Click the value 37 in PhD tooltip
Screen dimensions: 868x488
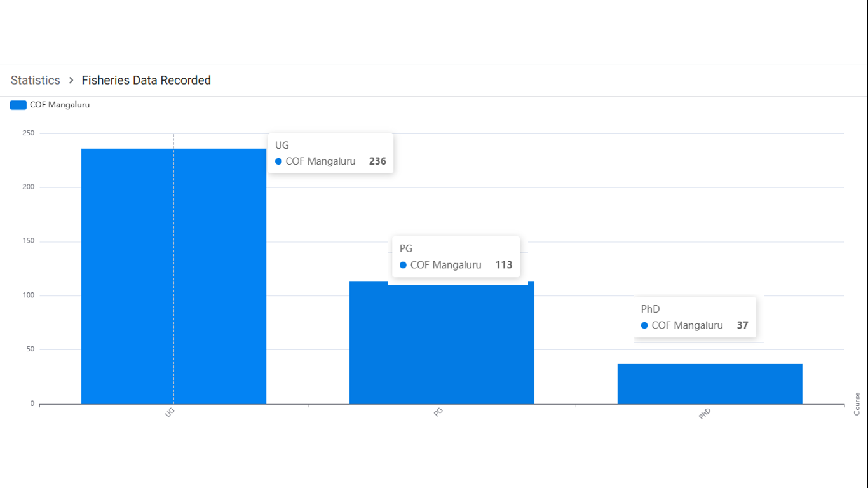[742, 325]
